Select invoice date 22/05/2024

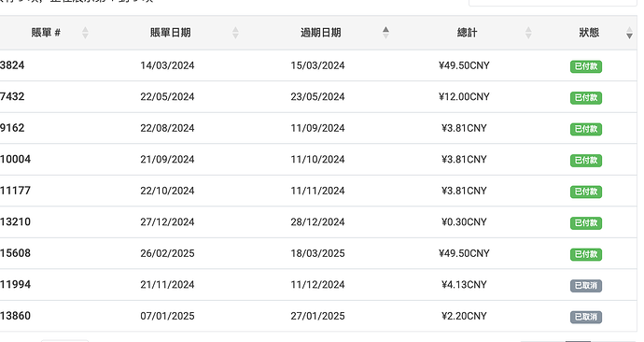point(167,96)
